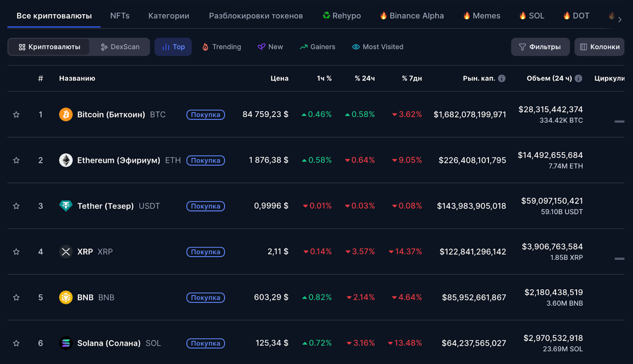Open the Фильтры panel
This screenshot has width=633, height=364.
(540, 47)
